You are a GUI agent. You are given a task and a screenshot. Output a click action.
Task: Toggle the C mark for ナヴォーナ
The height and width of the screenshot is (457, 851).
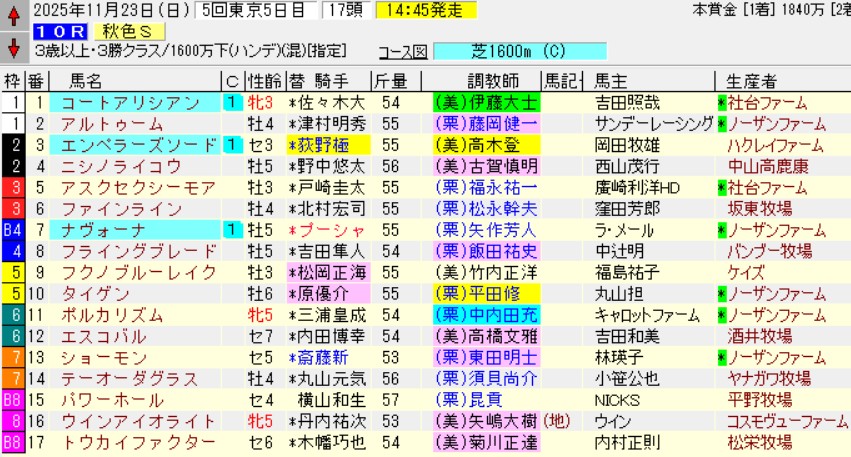231,230
